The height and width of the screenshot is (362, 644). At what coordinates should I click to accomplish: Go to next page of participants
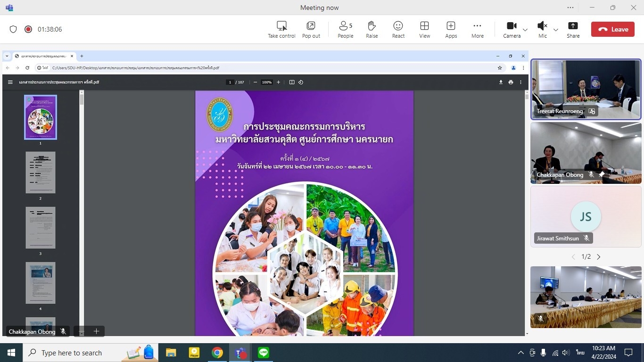599,257
